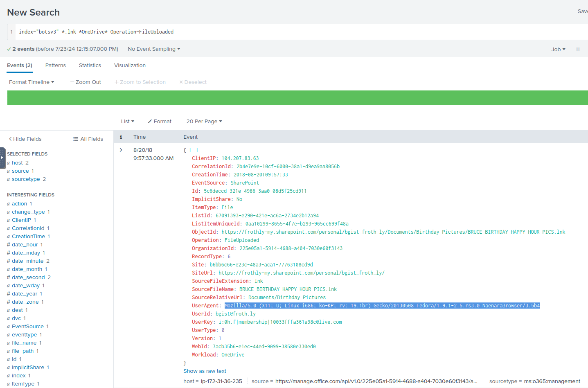Image resolution: width=588 pixels, height=388 pixels.
Task: Open the No Event Sampling dropdown
Action: click(x=154, y=49)
